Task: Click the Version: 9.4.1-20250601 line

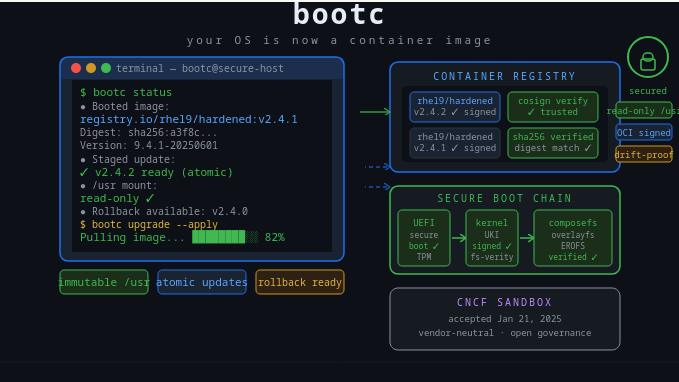Action: (149, 145)
